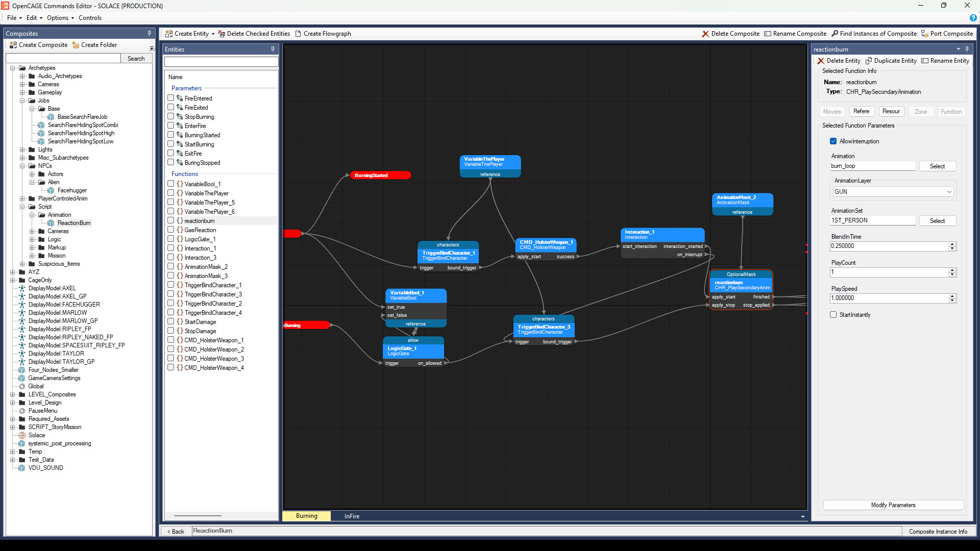Click Select next to the burn_loop animation
Viewport: 980px width, 551px height.
937,166
